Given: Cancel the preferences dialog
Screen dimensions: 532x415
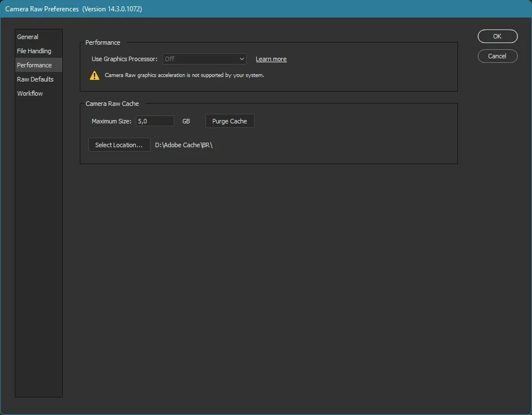Looking at the screenshot, I should point(497,56).
